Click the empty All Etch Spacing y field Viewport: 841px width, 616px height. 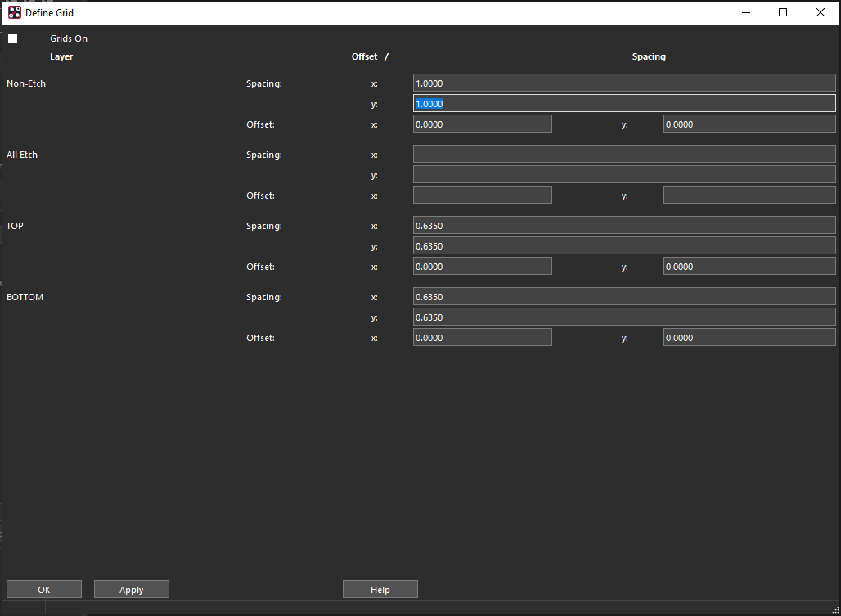[623, 174]
